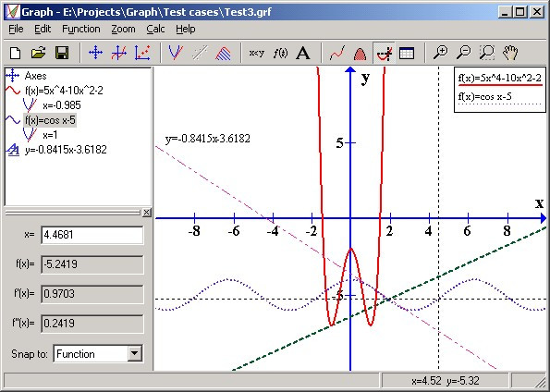Open the Snap to dropdown
The width and height of the screenshot is (550, 392).
pyautogui.click(x=135, y=354)
